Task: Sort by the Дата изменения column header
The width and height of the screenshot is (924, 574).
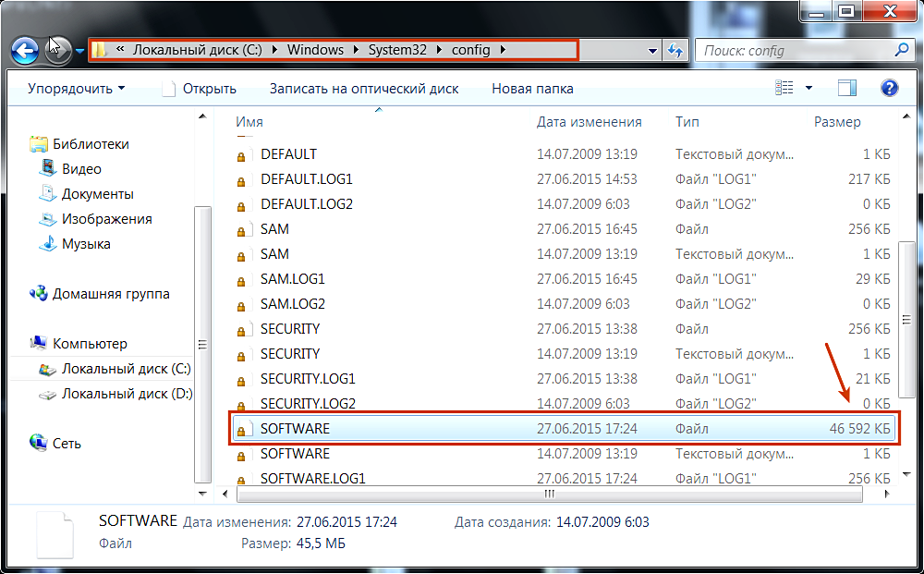Action: click(x=589, y=122)
